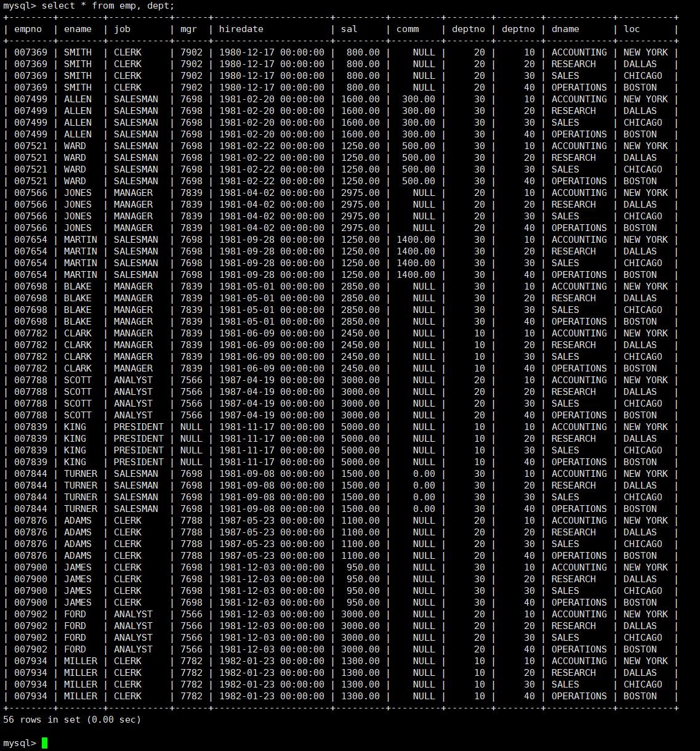Click NULL mgr value in KING's CHICAGO row

tap(191, 450)
